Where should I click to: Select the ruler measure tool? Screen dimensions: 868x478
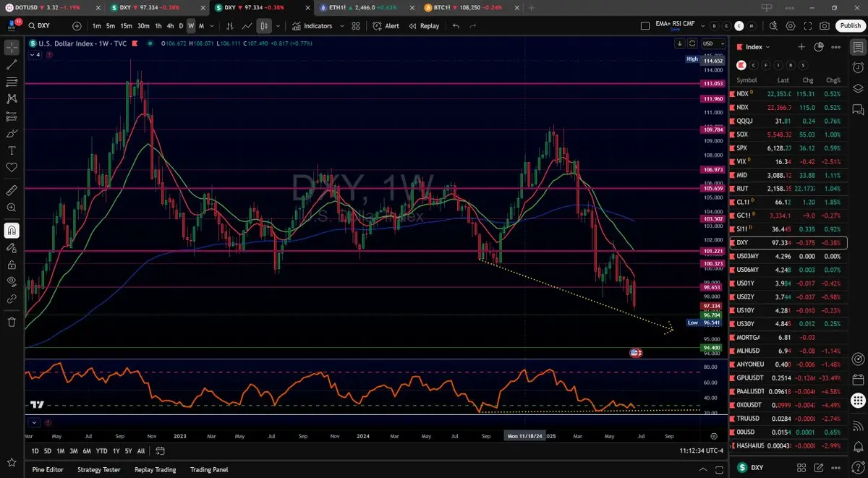(12, 190)
